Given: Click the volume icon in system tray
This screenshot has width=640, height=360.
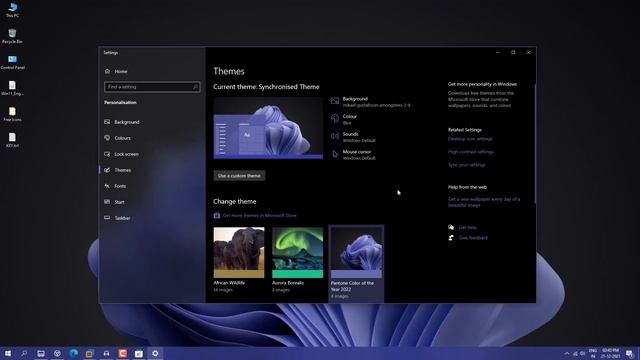Looking at the screenshot, I should coord(582,353).
